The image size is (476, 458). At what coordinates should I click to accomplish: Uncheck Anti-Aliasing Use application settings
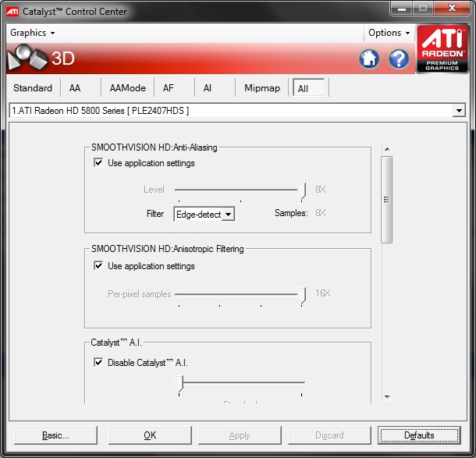(x=98, y=162)
